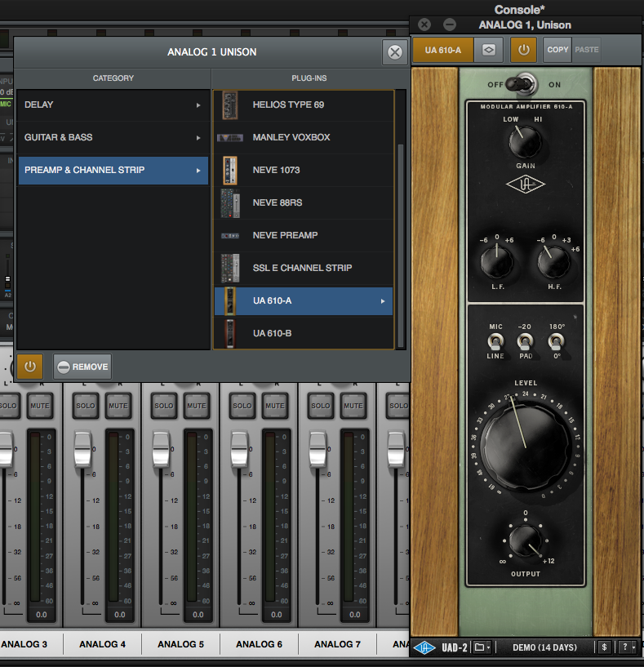The height and width of the screenshot is (667, 644).
Task: Click the UA 610-A thumbnail icon in list
Action: (x=229, y=300)
